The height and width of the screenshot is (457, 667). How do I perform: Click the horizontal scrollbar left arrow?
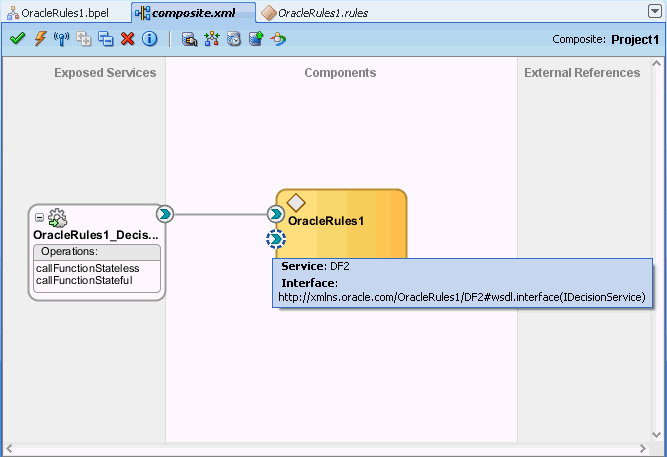tap(9, 449)
